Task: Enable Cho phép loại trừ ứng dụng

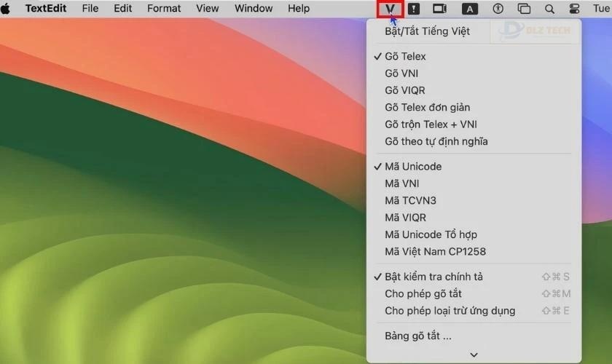Action: coord(450,311)
